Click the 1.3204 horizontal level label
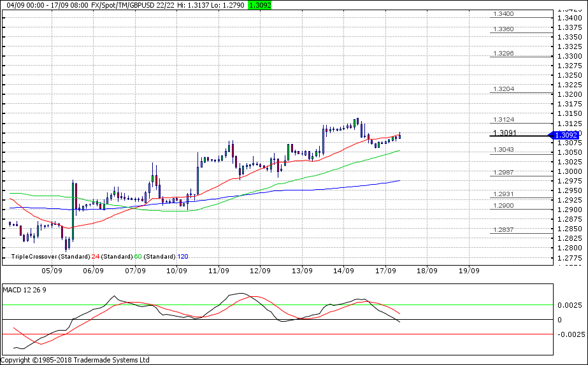The image size is (588, 365). pyautogui.click(x=503, y=90)
